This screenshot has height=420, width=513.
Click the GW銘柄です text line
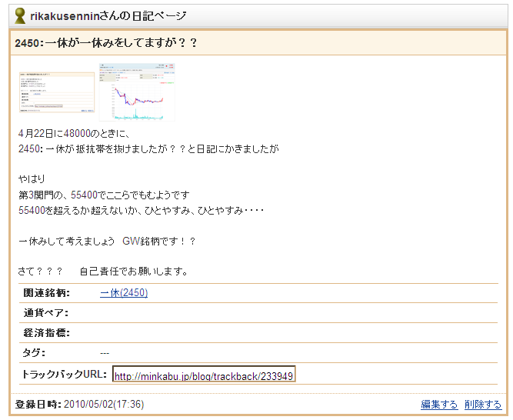click(108, 241)
